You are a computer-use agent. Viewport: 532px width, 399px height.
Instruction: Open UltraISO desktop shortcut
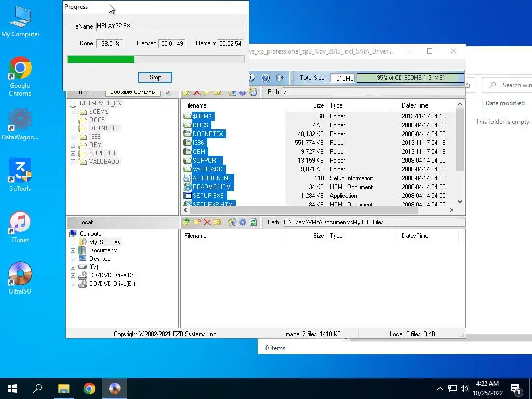(x=20, y=278)
